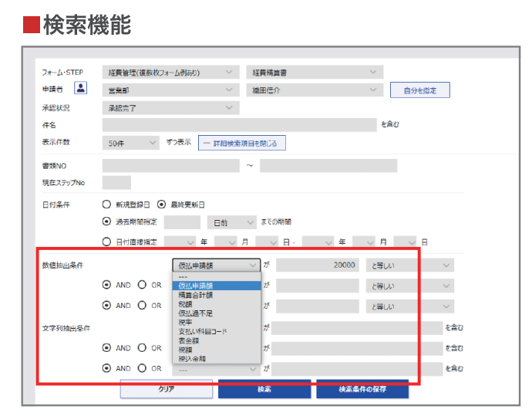Open the 50件 display count dropdown
532x416 pixels.
(x=131, y=143)
